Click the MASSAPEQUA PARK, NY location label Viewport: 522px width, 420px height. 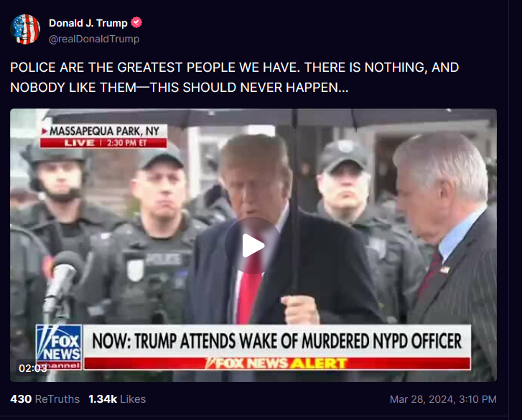tap(104, 131)
